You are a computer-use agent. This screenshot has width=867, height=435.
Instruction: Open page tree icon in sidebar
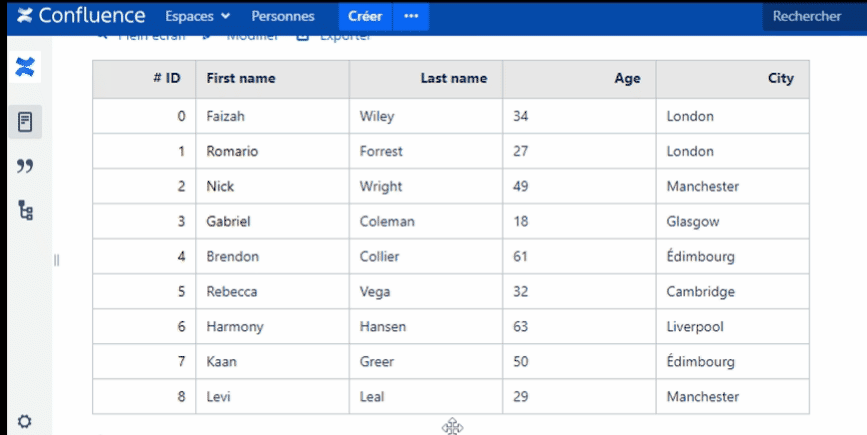click(25, 210)
